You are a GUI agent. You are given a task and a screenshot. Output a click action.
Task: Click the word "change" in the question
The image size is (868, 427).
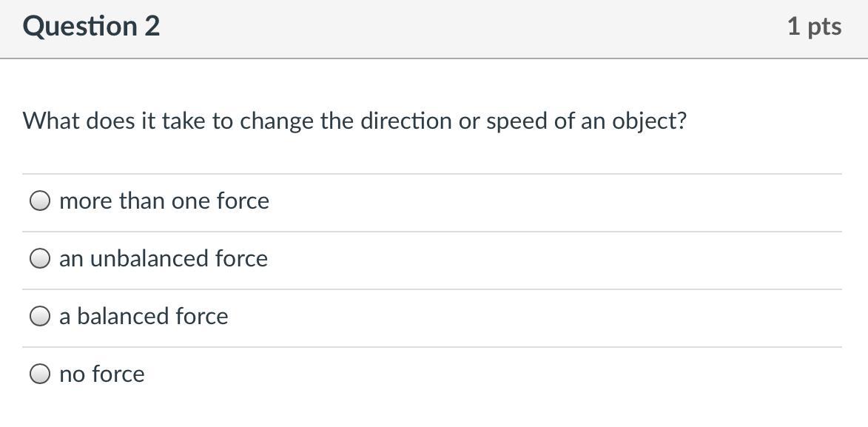[x=277, y=122]
